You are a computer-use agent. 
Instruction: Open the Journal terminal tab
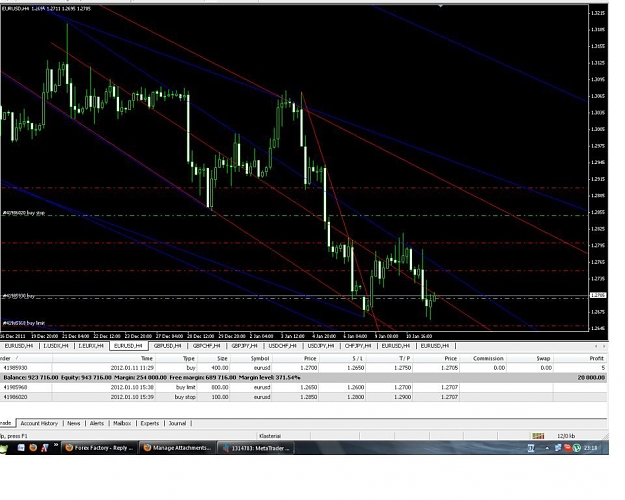click(177, 423)
